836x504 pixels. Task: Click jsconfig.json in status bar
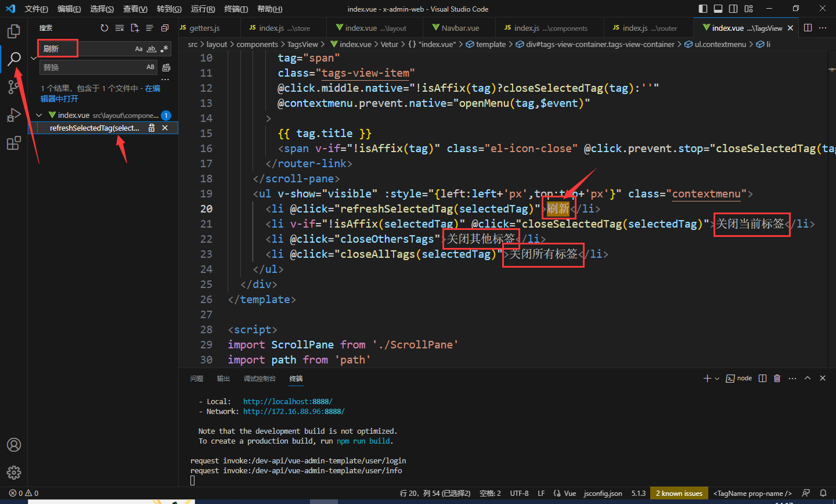point(603,493)
